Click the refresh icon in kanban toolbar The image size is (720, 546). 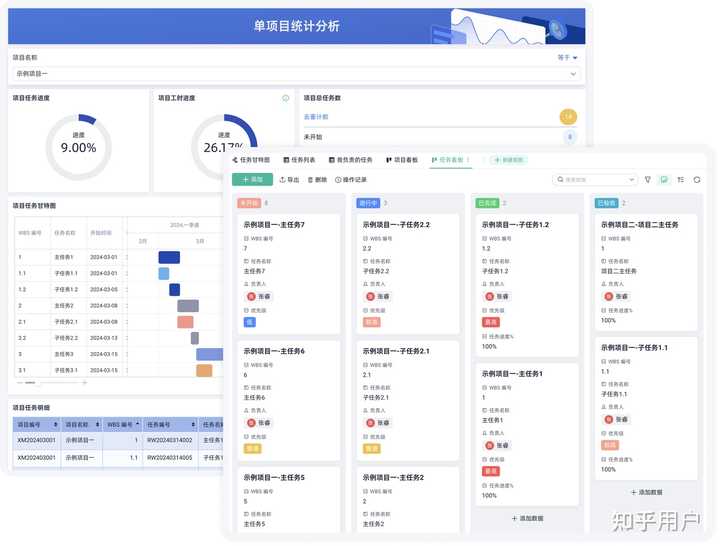click(697, 180)
